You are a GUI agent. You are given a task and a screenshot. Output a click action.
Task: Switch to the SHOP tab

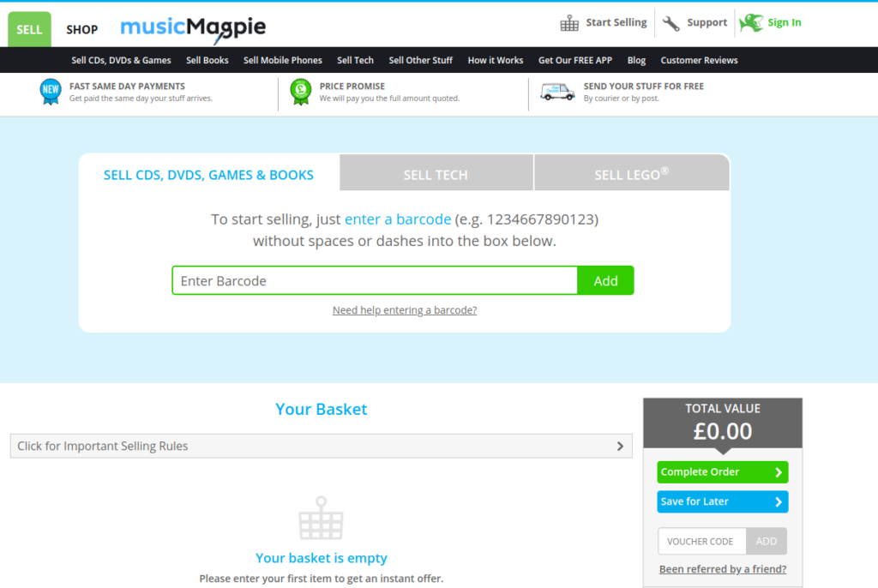tap(81, 30)
